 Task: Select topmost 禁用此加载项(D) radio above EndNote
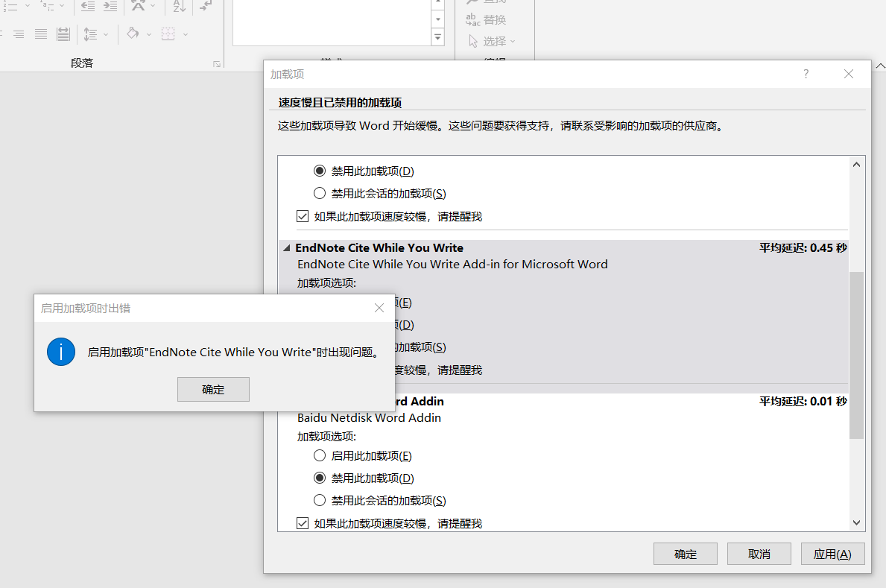pyautogui.click(x=320, y=171)
